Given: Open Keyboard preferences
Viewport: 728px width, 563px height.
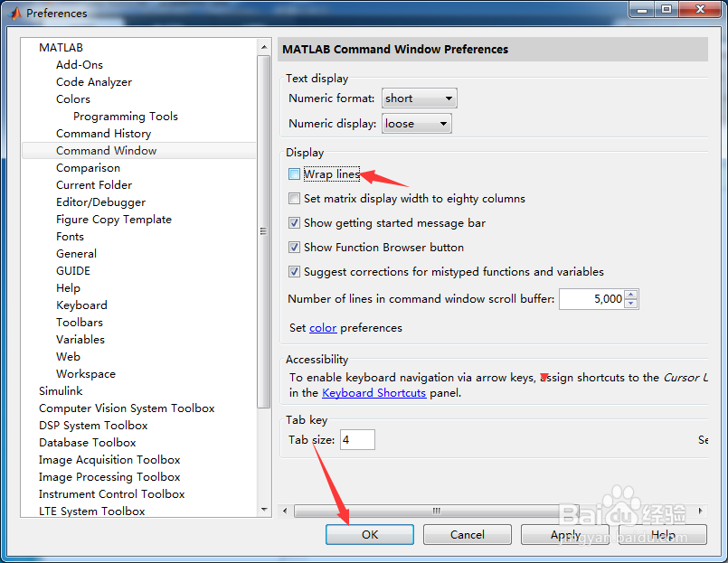Looking at the screenshot, I should [x=81, y=305].
